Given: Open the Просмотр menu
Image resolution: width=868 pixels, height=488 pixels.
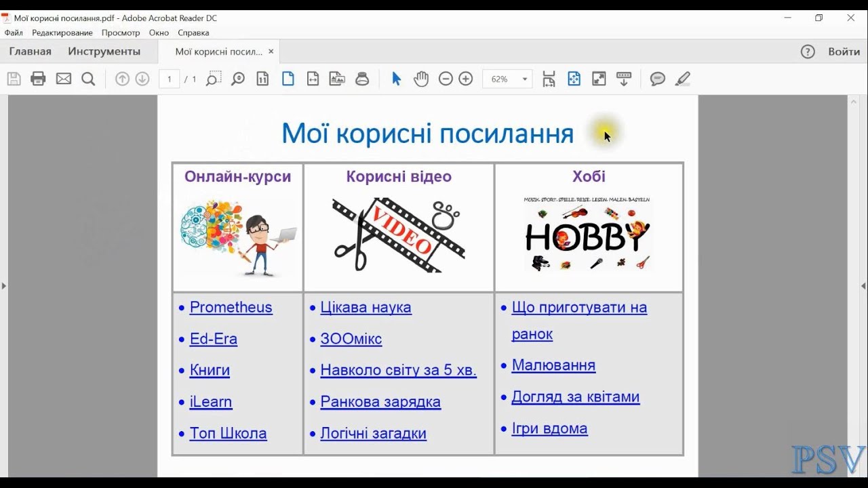Looking at the screenshot, I should (121, 33).
